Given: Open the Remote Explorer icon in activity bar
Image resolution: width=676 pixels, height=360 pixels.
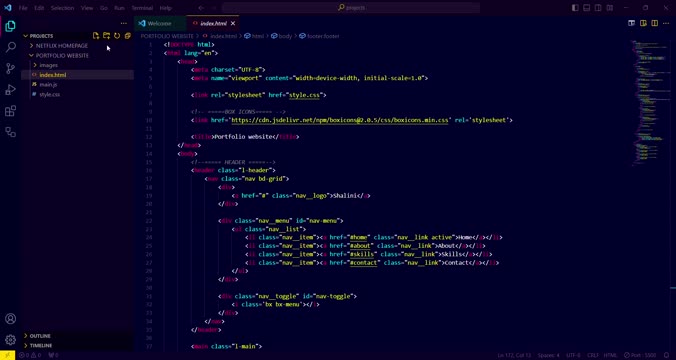Looking at the screenshot, I should (x=10, y=132).
